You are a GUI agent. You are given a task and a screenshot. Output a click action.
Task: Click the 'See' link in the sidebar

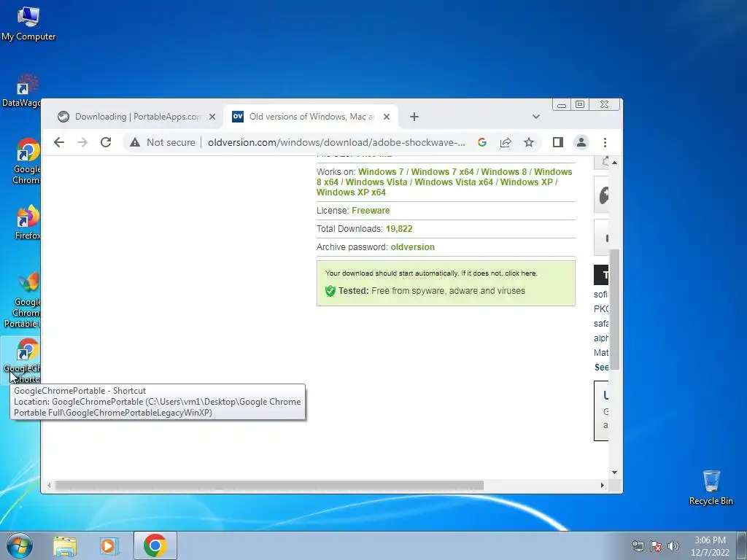tap(601, 367)
